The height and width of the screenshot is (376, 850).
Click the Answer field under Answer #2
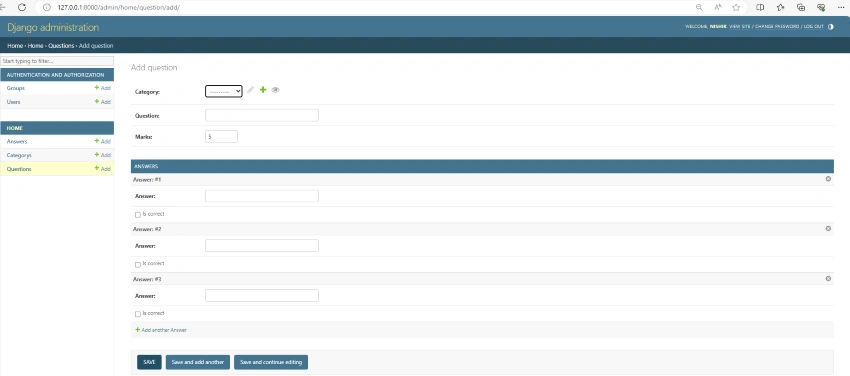pos(262,246)
